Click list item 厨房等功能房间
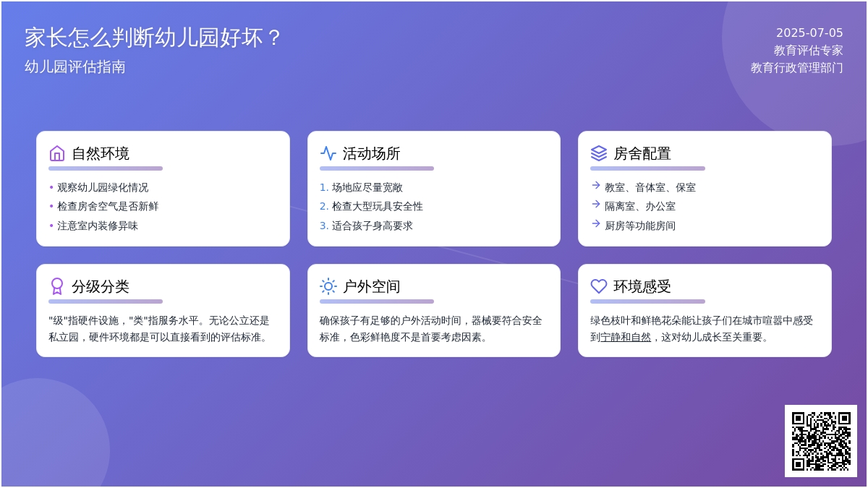This screenshot has height=488, width=868. coord(640,226)
